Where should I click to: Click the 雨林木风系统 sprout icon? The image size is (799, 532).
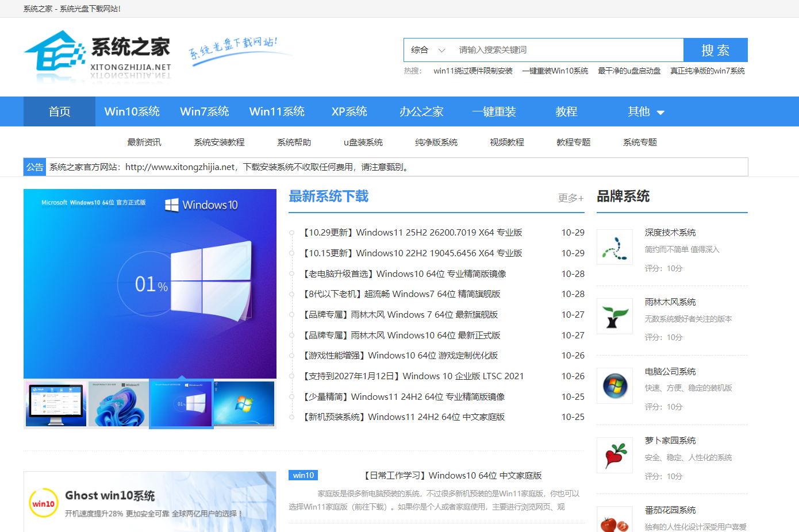(x=614, y=316)
